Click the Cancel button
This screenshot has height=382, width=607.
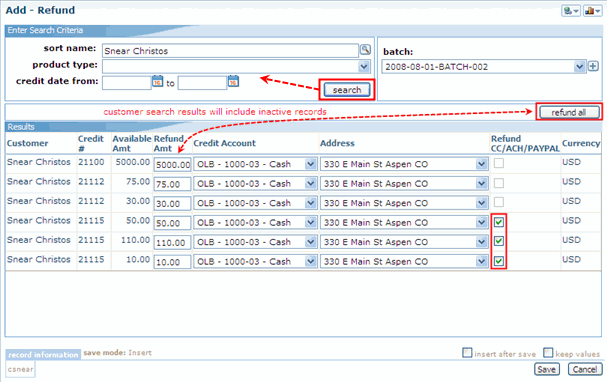[x=585, y=369]
